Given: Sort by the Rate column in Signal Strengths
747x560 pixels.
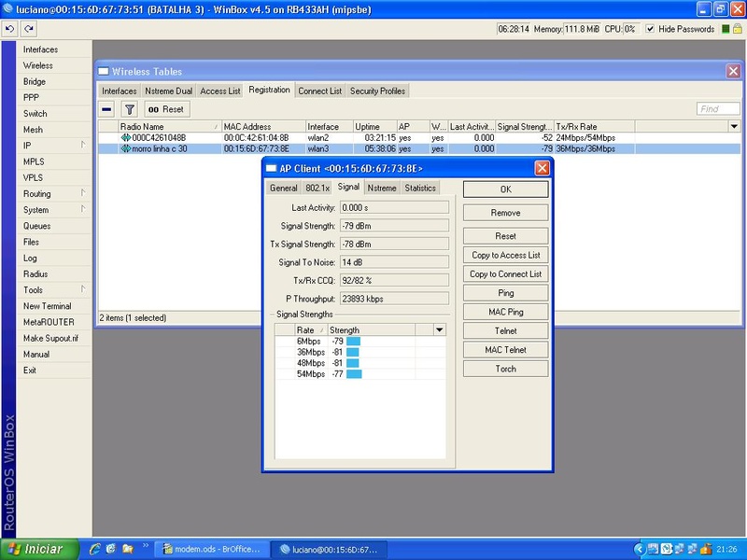Looking at the screenshot, I should 311,330.
